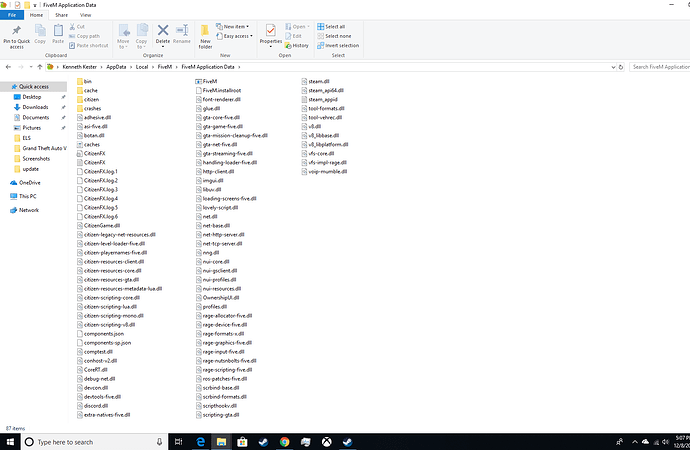The image size is (690, 450).
Task: Select the components.json file
Action: pos(100,334)
